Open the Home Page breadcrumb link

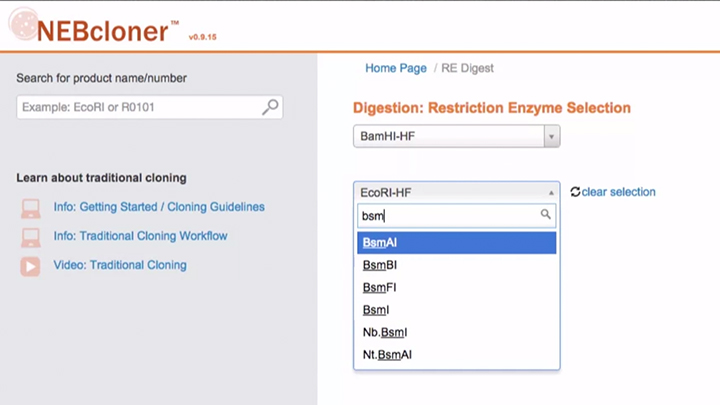pos(395,68)
